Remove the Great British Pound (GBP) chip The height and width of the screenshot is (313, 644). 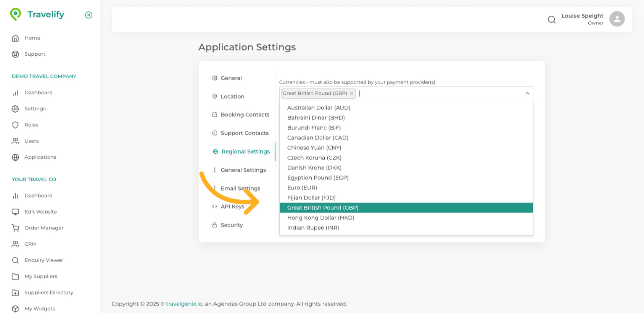351,93
